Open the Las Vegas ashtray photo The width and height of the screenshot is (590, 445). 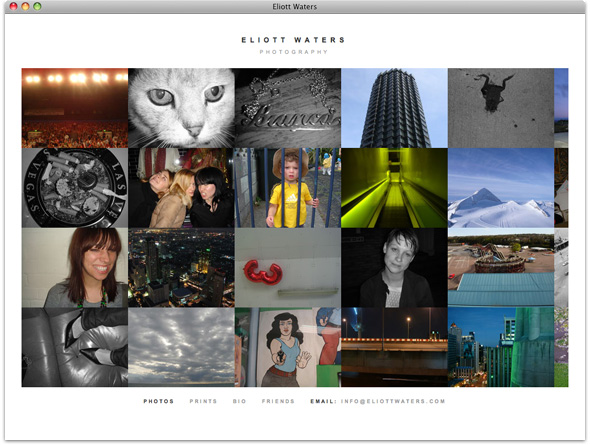[x=75, y=188]
